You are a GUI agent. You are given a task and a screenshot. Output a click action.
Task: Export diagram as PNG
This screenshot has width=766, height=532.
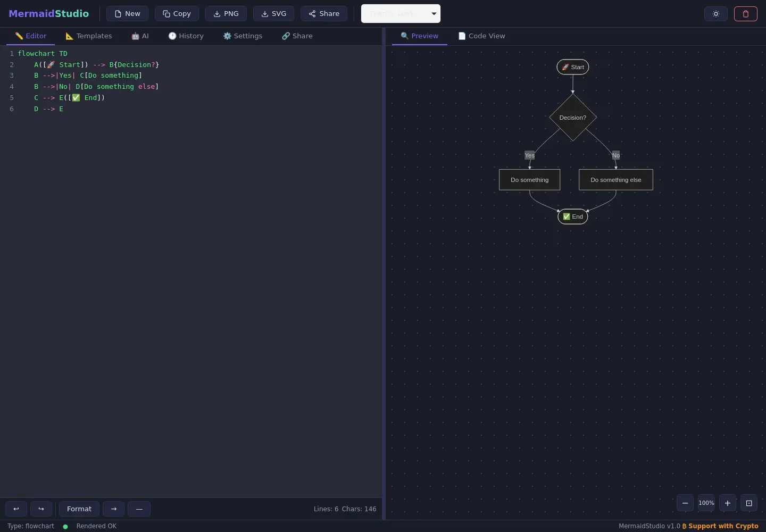coord(226,14)
